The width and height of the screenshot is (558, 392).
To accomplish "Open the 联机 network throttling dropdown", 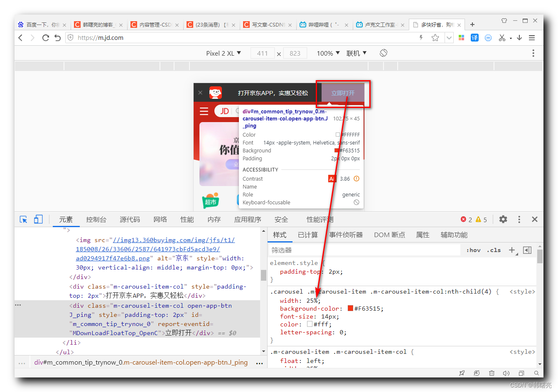I will click(356, 53).
